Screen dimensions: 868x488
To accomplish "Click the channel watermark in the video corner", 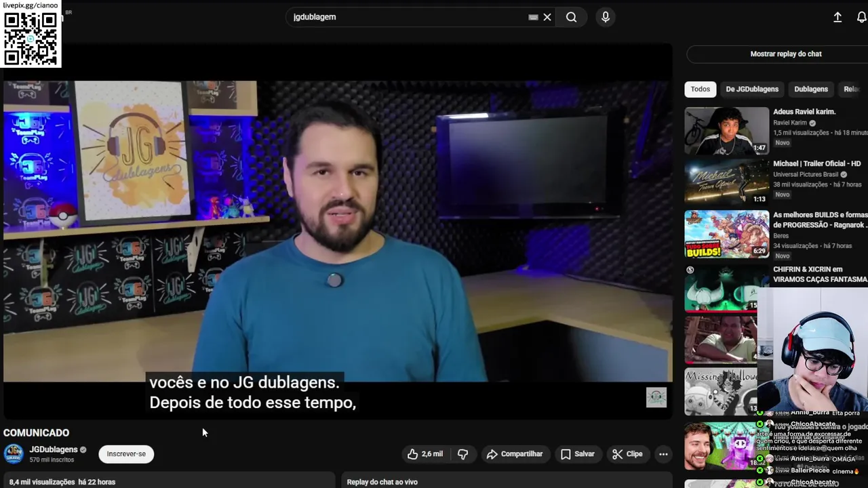I will pyautogui.click(x=656, y=397).
